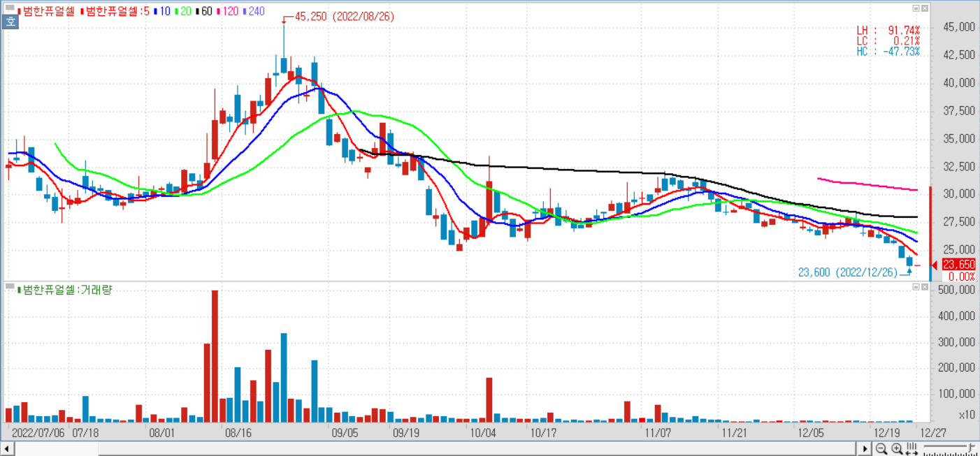Click the blue 호 quote icon
The width and height of the screenshot is (980, 456).
pyautogui.click(x=10, y=21)
